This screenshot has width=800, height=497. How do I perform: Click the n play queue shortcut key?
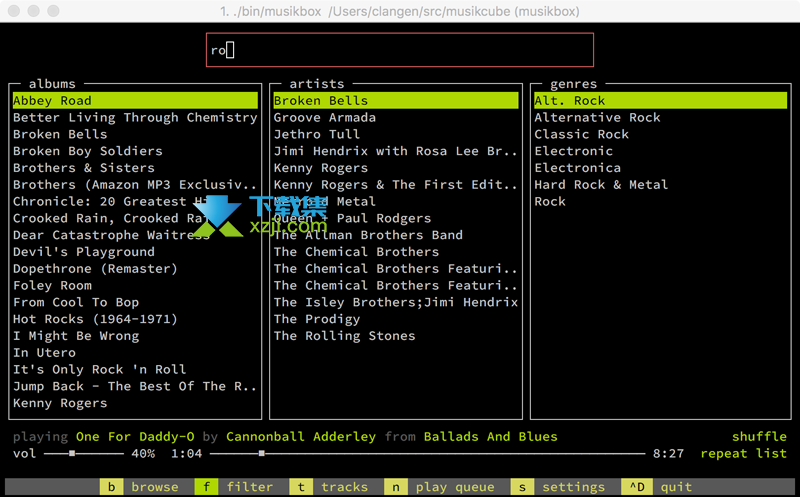[396, 487]
